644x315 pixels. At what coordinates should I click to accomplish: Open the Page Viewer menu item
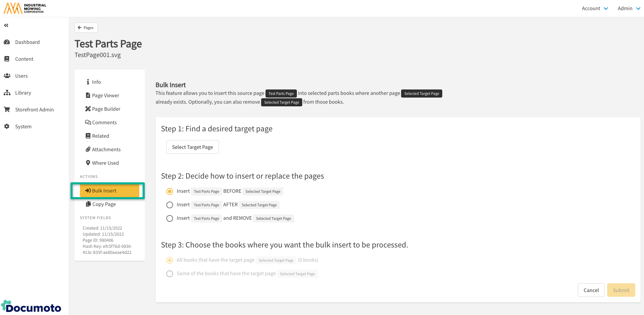point(105,96)
